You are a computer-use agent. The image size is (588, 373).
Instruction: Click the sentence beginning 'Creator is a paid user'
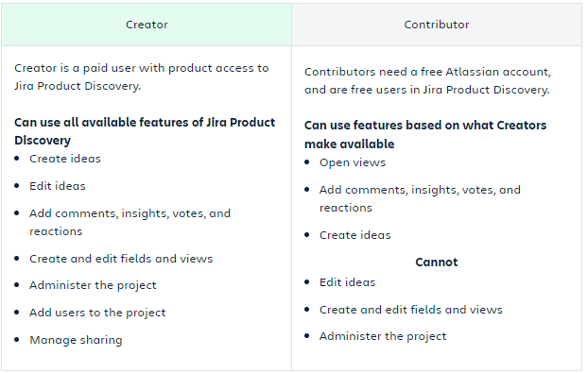[142, 76]
